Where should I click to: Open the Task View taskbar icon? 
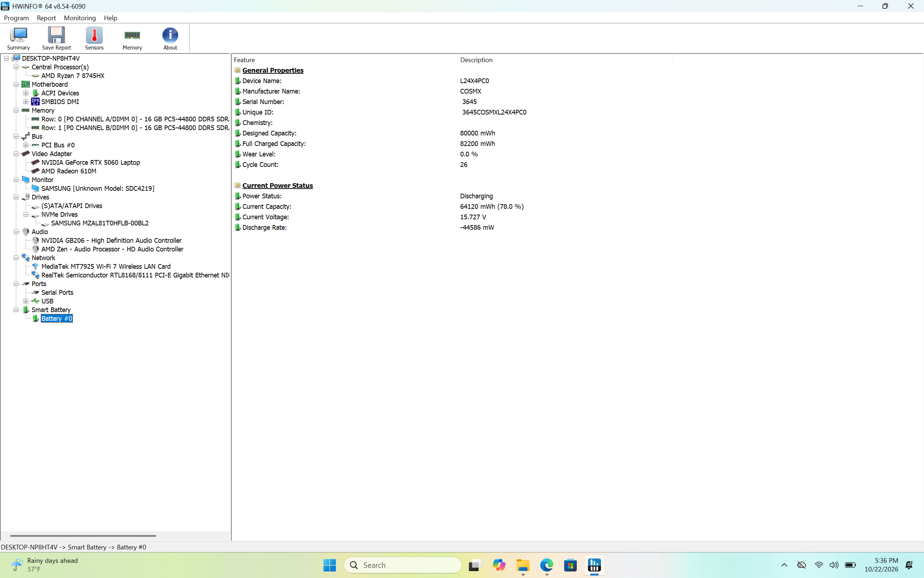475,565
